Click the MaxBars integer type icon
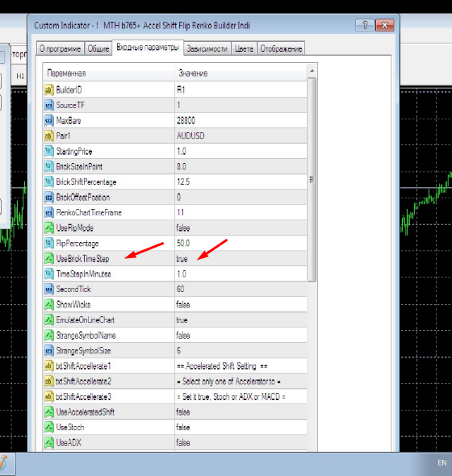The width and height of the screenshot is (452, 476). tap(49, 120)
